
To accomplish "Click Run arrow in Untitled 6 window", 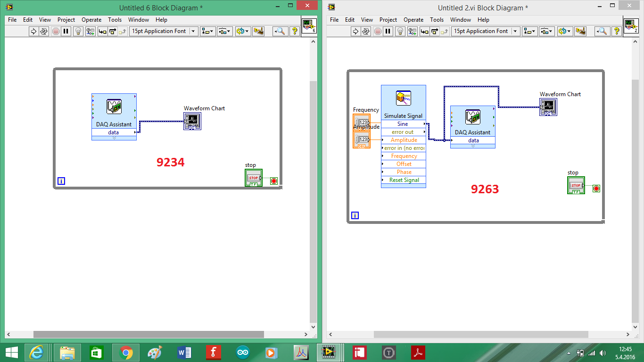I will (33, 31).
